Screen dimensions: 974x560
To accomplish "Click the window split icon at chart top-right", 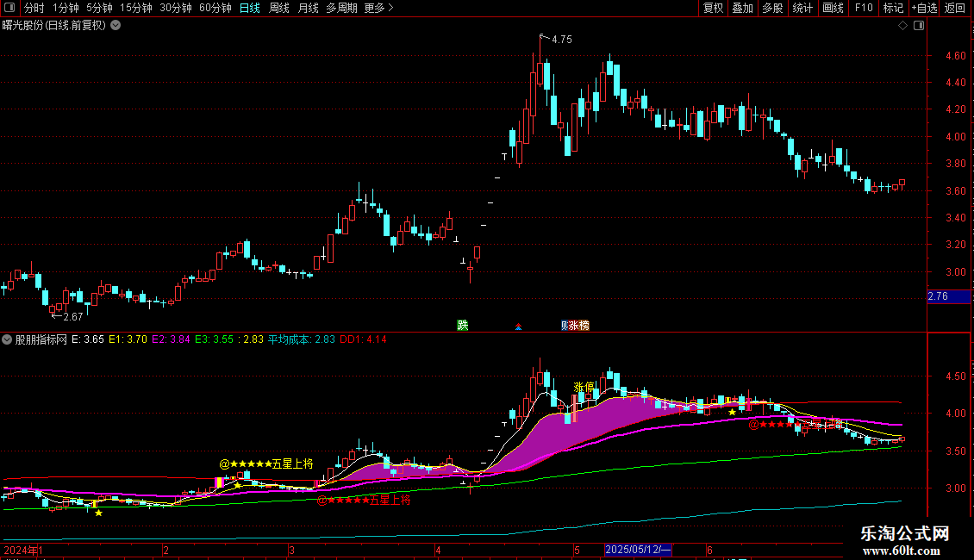I will coord(919,26).
